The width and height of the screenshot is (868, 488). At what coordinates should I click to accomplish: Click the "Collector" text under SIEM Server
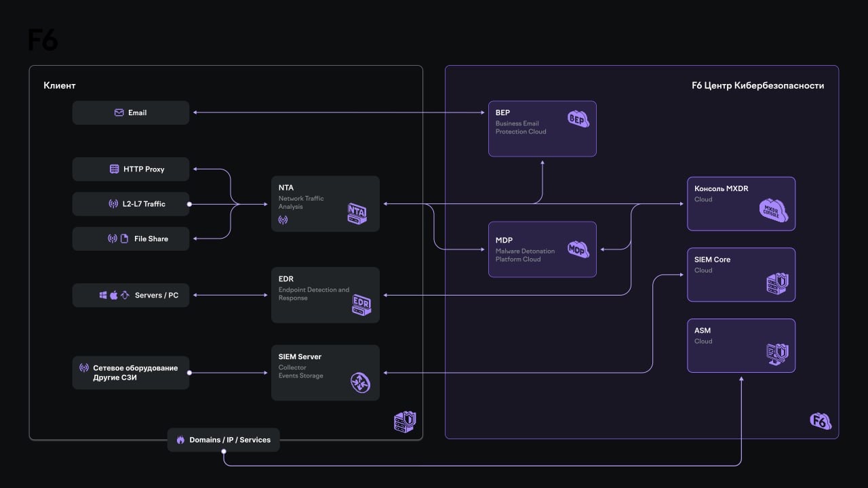click(x=292, y=367)
